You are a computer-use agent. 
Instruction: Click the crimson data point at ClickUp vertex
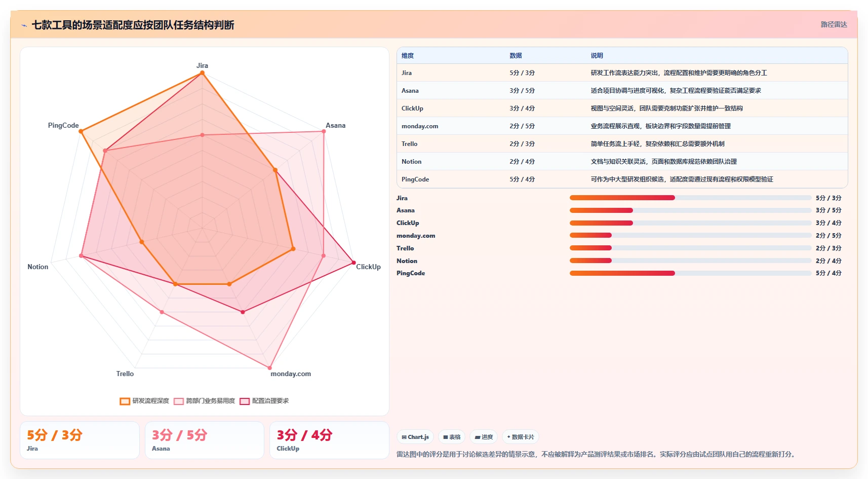coord(353,263)
